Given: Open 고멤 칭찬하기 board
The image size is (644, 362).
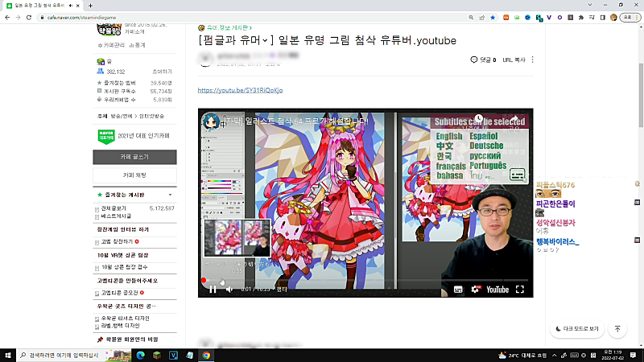Looking at the screenshot, I should [117, 242].
